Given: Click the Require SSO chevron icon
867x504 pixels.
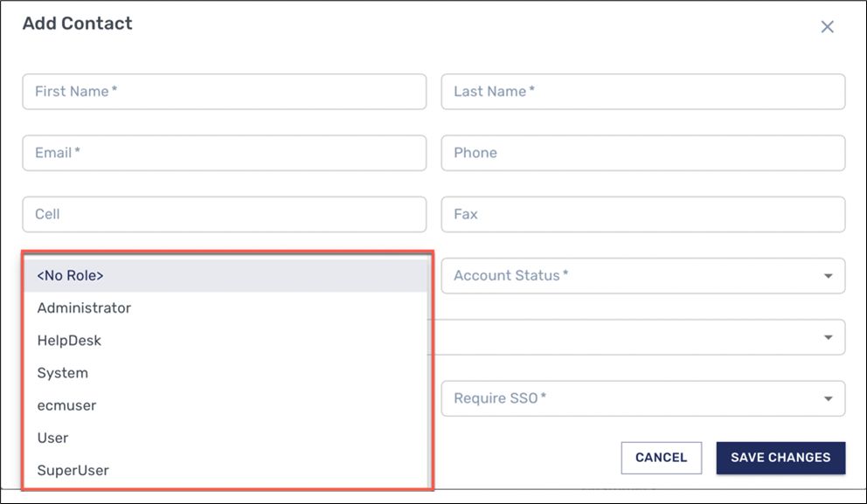Looking at the screenshot, I should click(x=828, y=398).
